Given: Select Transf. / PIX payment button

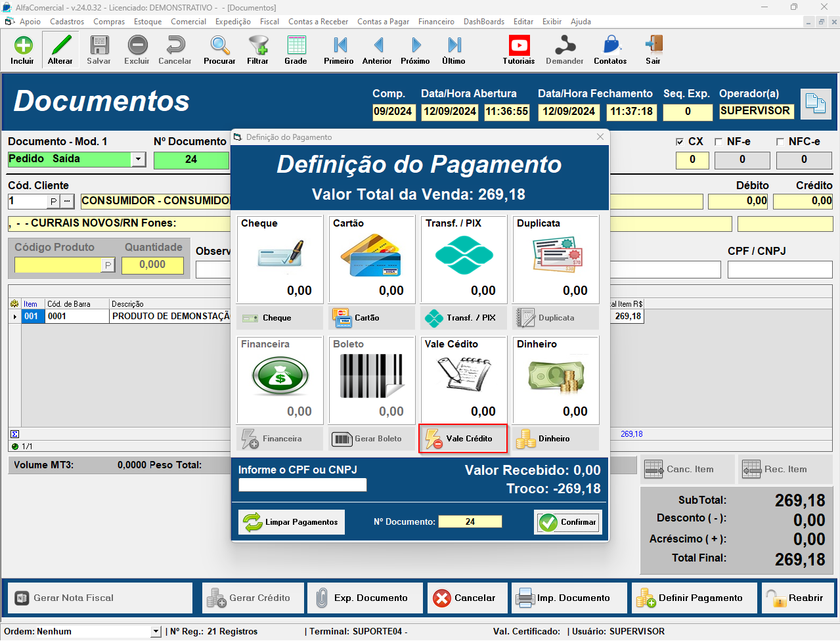Looking at the screenshot, I should (464, 318).
